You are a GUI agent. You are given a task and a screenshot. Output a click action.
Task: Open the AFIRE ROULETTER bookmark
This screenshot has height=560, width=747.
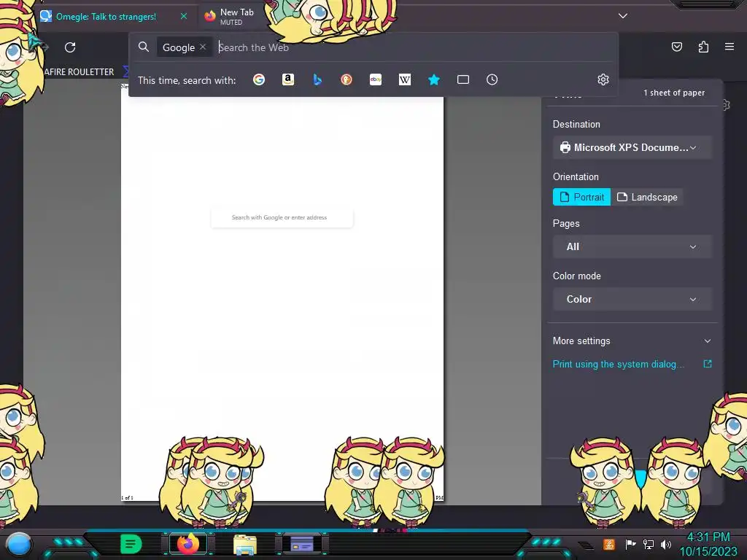coord(79,72)
